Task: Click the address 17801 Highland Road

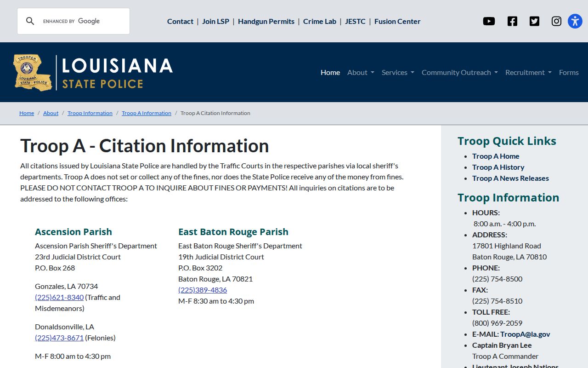Action: (507, 246)
